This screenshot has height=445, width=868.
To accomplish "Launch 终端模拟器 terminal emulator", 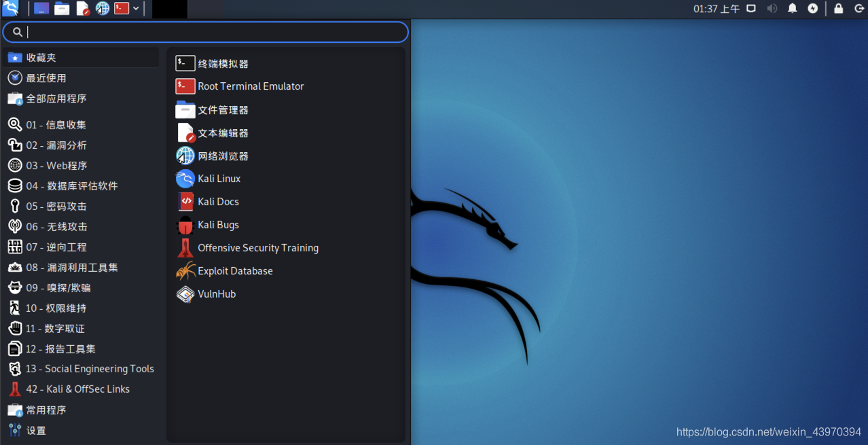I will [286, 64].
